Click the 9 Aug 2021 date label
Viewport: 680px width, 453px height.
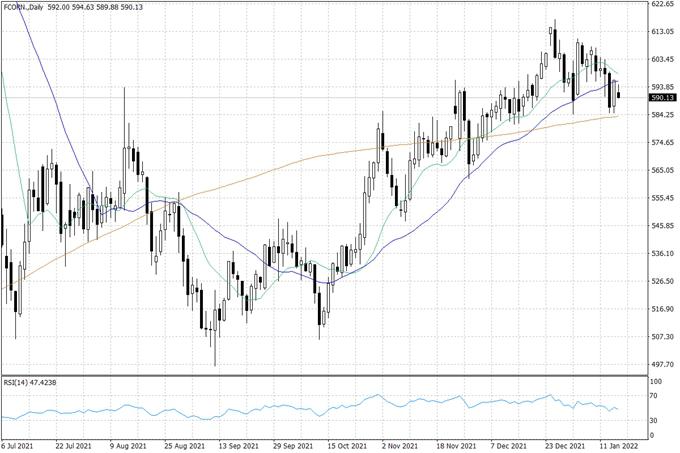pyautogui.click(x=127, y=445)
